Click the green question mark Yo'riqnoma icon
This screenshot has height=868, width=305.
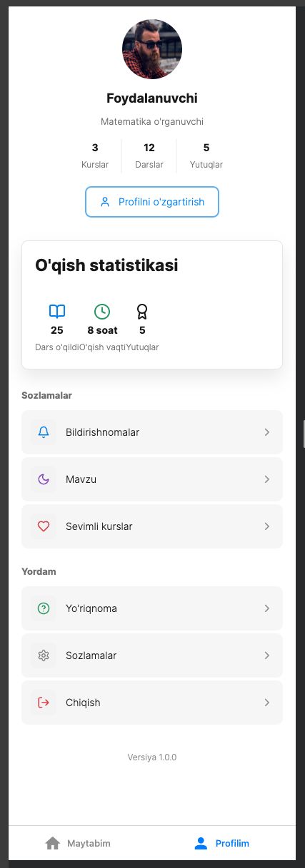click(x=44, y=608)
